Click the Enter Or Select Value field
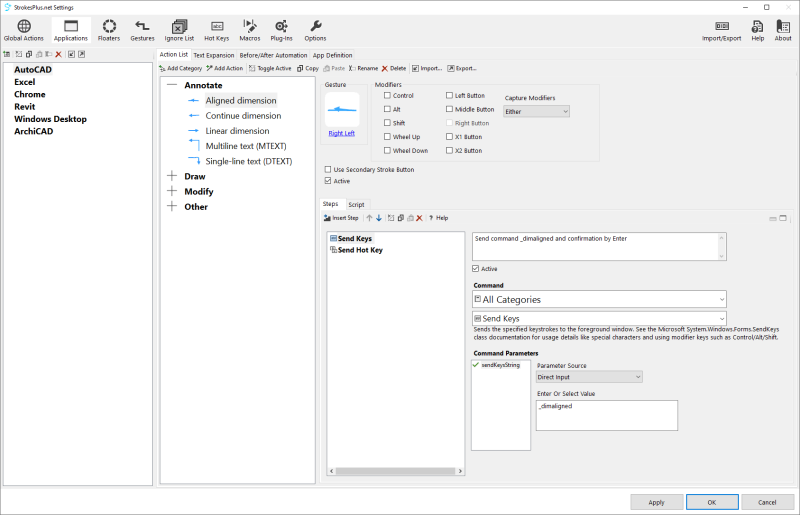This screenshot has height=515, width=800. pyautogui.click(x=606, y=415)
